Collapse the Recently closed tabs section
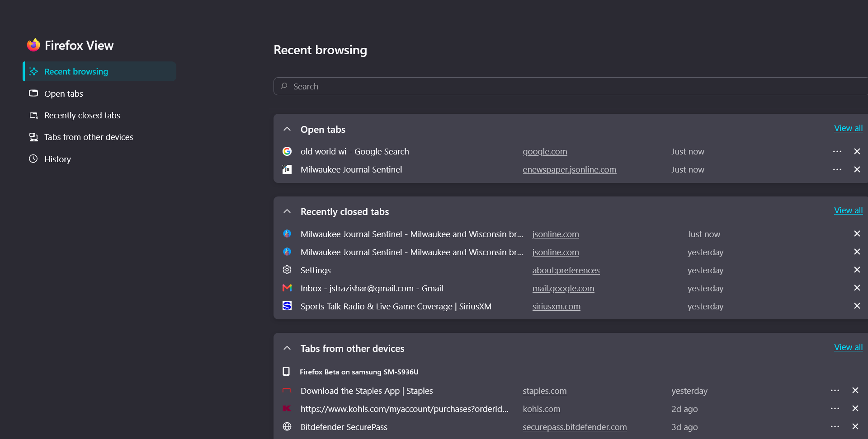 click(287, 211)
